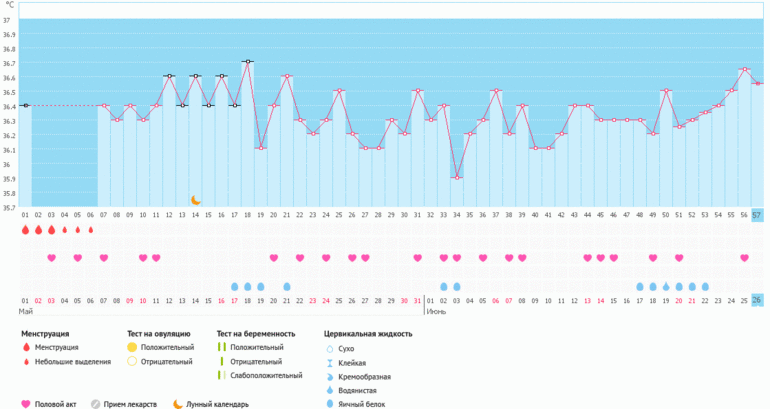Image resolution: width=770 pixels, height=409 pixels.
Task: Click the lowest temperature point on day 34
Action: pyautogui.click(x=457, y=177)
